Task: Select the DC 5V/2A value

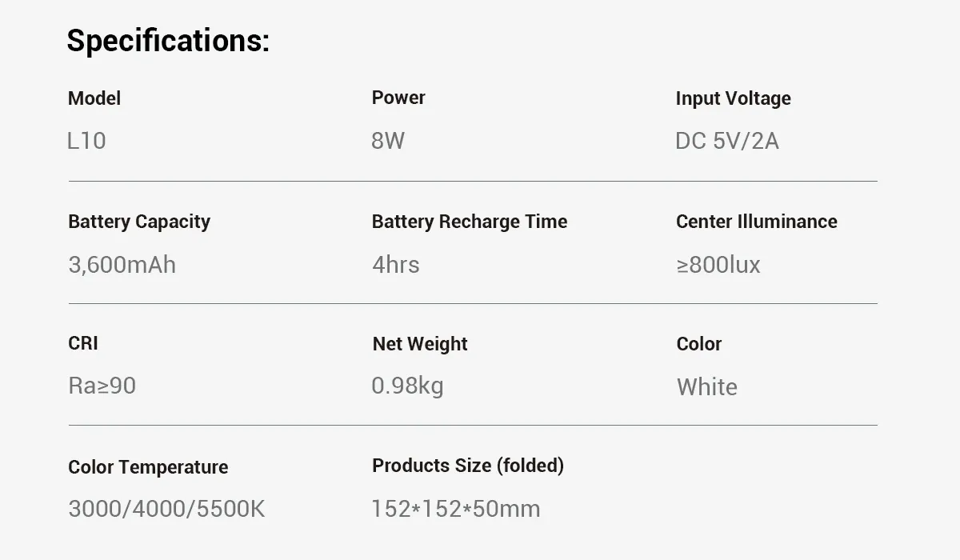Action: (x=726, y=141)
